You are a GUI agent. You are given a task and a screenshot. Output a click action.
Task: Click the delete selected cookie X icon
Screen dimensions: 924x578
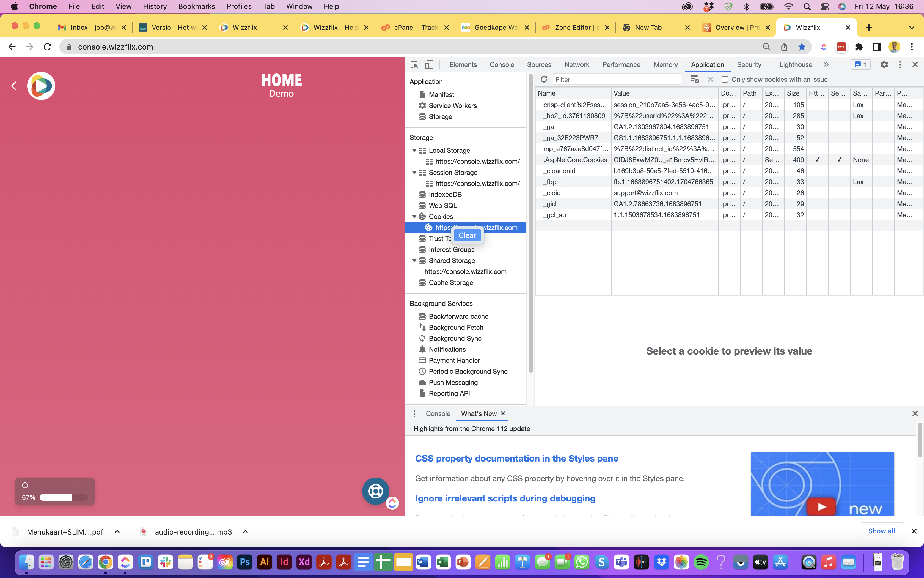point(711,79)
